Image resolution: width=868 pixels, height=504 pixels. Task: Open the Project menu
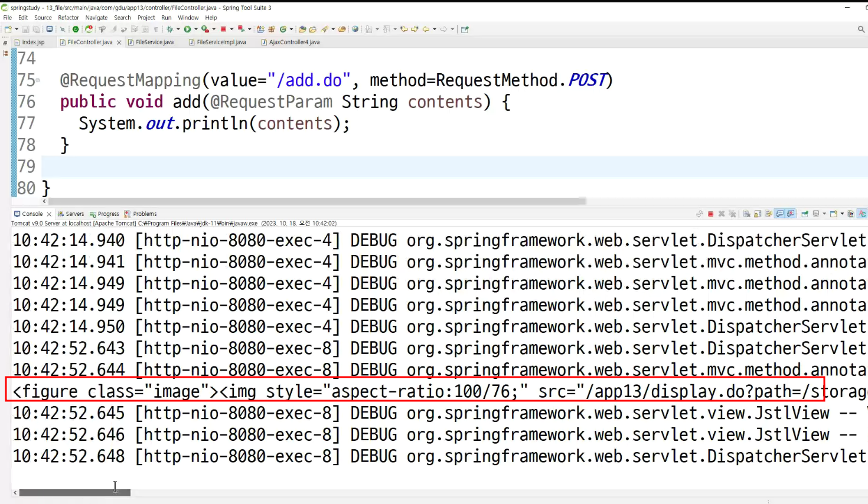(x=146, y=18)
